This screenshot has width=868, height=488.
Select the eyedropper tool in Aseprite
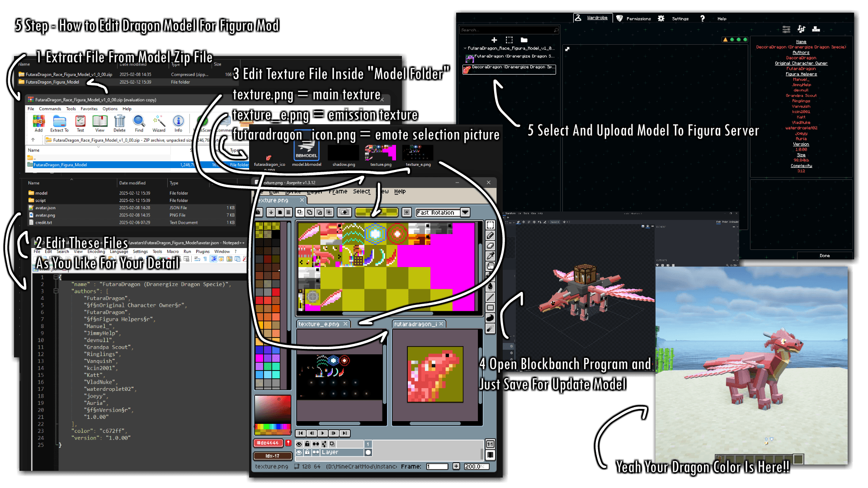click(490, 256)
